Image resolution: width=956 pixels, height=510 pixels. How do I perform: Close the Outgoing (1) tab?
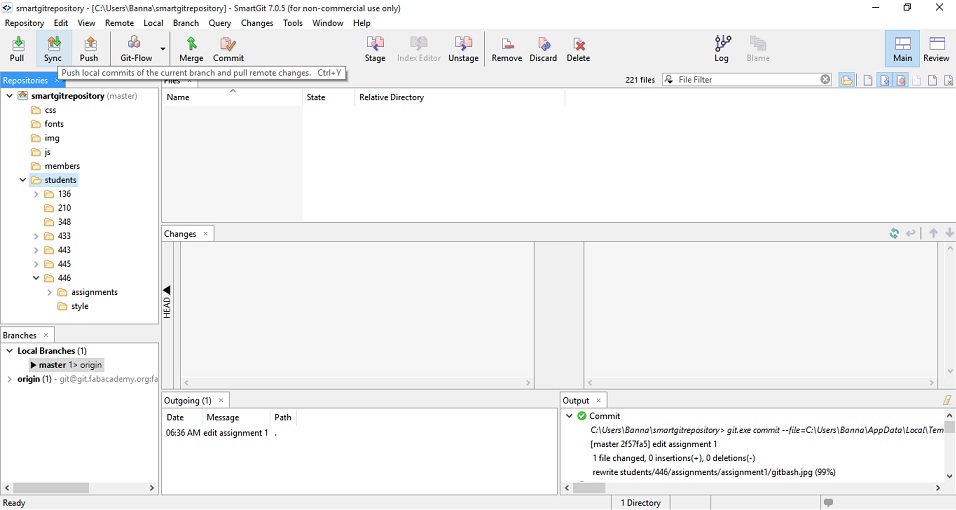pos(221,400)
